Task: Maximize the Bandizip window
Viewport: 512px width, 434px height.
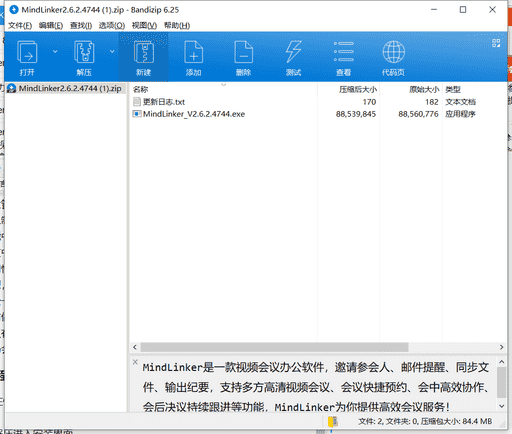Action: (463, 10)
